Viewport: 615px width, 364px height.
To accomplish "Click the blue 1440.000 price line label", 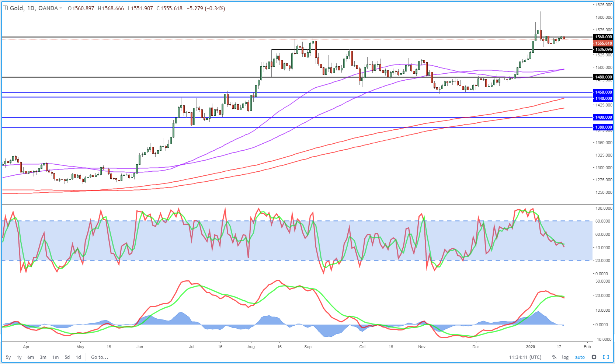I will point(603,98).
